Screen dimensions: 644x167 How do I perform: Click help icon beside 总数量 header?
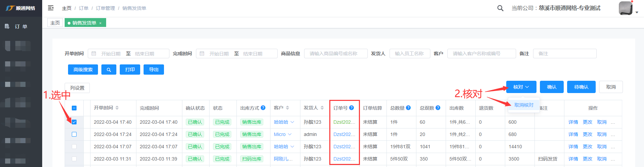click(408, 108)
